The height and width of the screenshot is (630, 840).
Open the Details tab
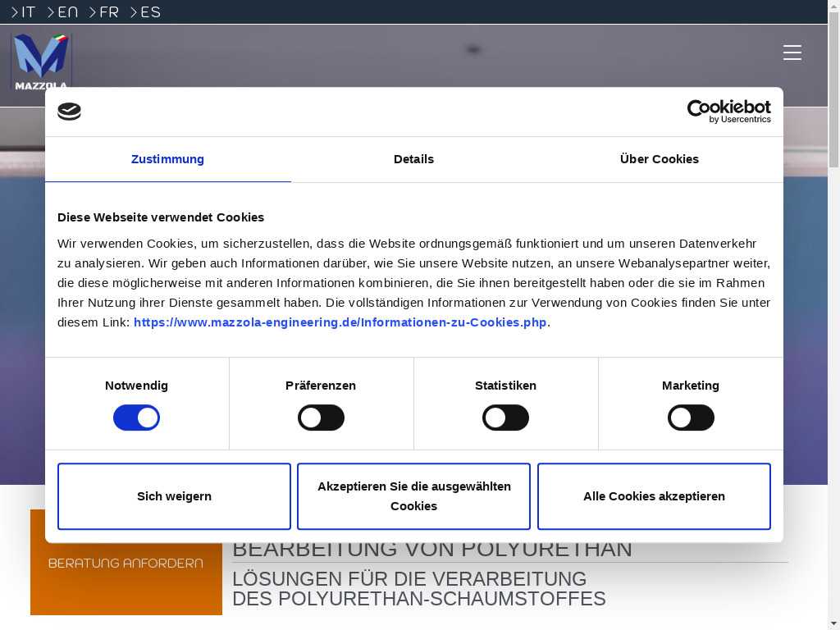tap(413, 159)
